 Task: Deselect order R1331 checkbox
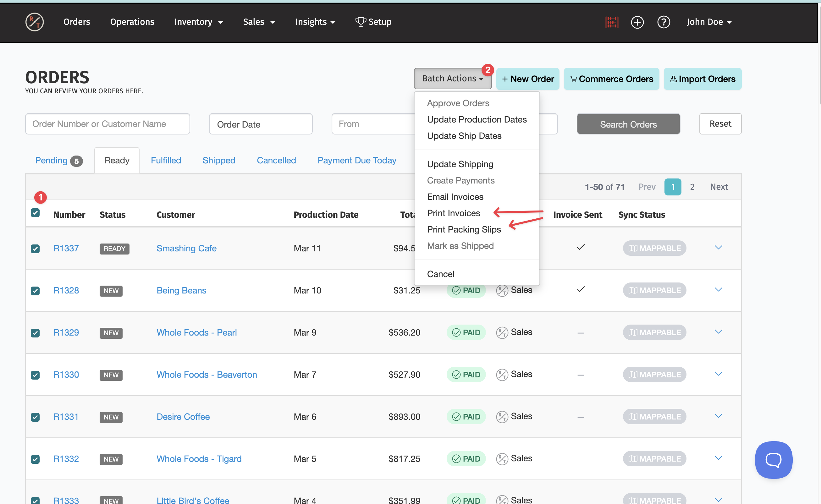tap(35, 417)
